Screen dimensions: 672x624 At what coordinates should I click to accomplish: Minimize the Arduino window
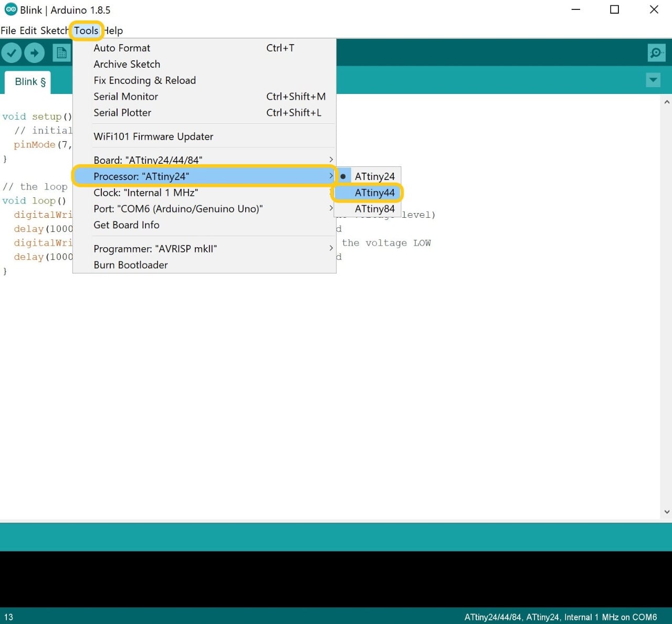pyautogui.click(x=576, y=9)
